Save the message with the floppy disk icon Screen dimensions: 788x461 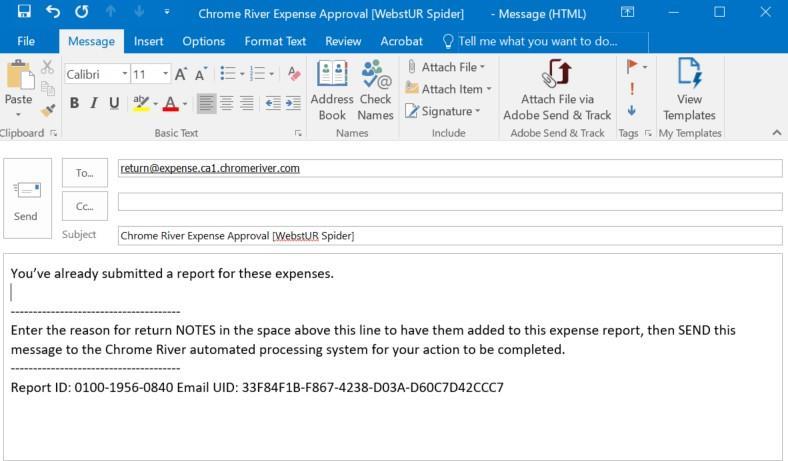click(x=24, y=11)
